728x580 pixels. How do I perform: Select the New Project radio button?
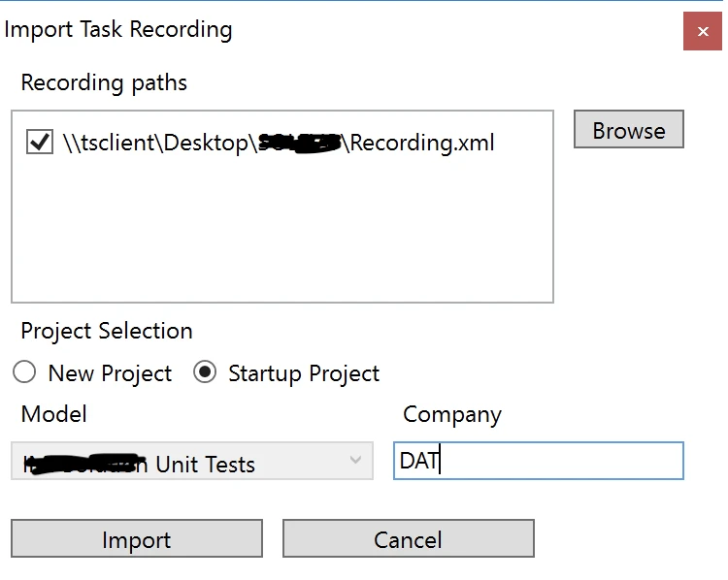click(25, 372)
